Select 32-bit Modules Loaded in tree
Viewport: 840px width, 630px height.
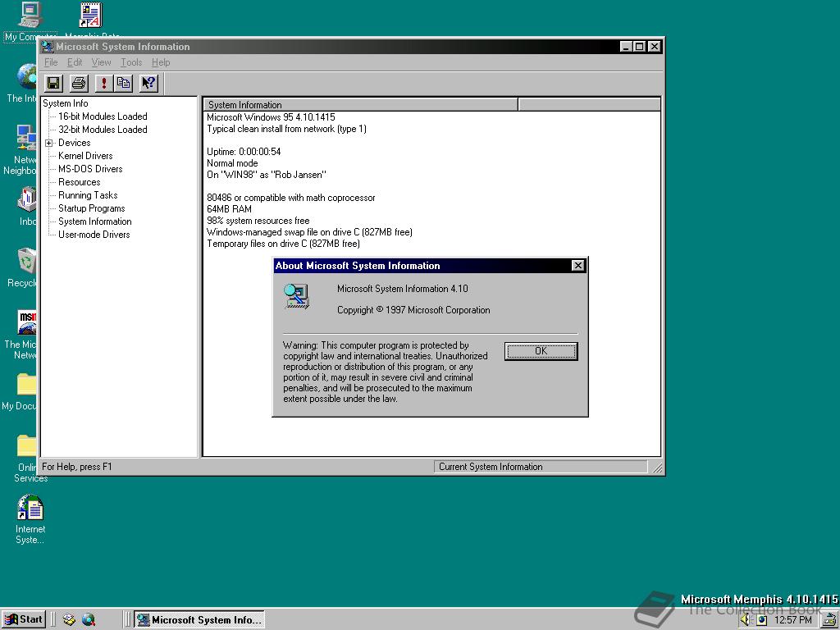[x=103, y=130]
